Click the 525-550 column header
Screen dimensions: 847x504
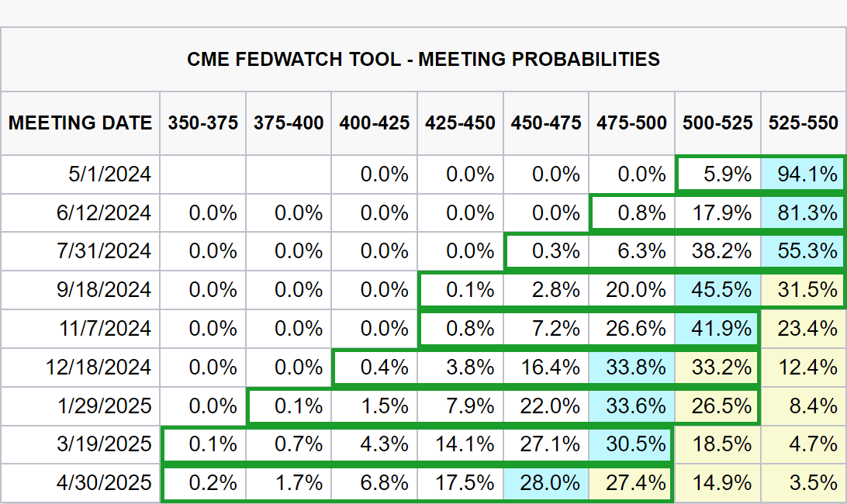[804, 123]
